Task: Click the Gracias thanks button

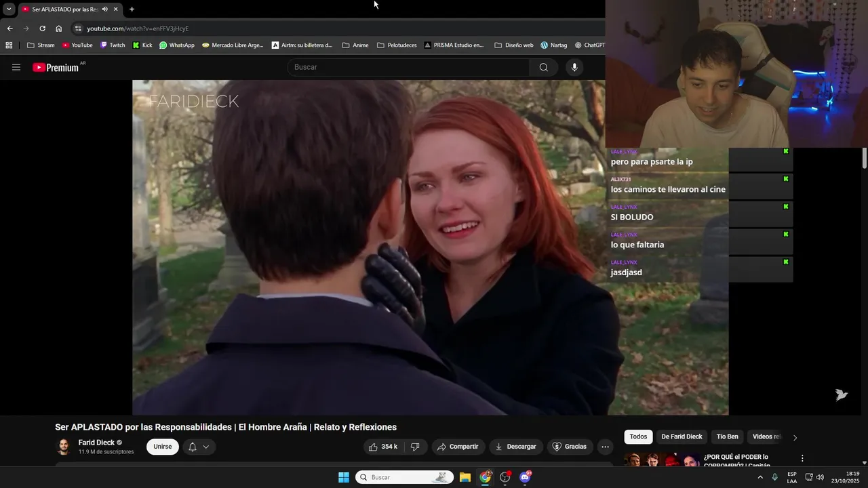Action: pos(570,447)
